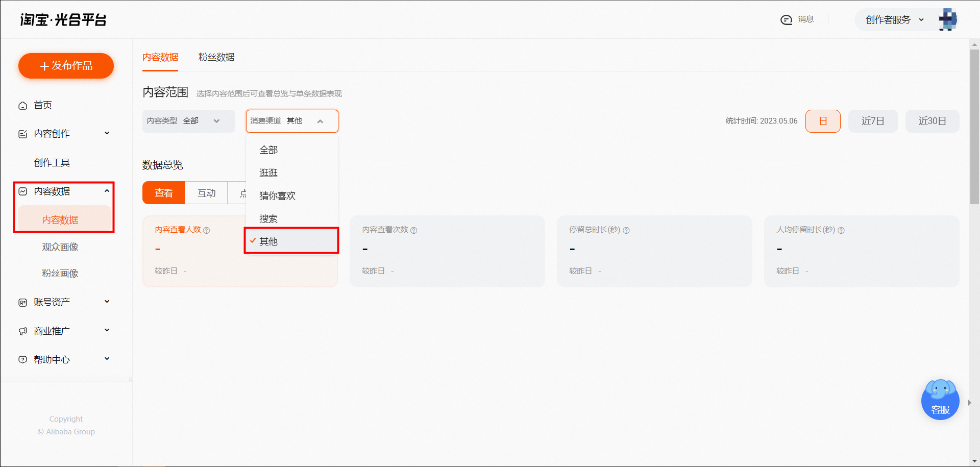The image size is (980, 467).
Task: Collapse the 内容数据 sidebar chevron
Action: (107, 191)
